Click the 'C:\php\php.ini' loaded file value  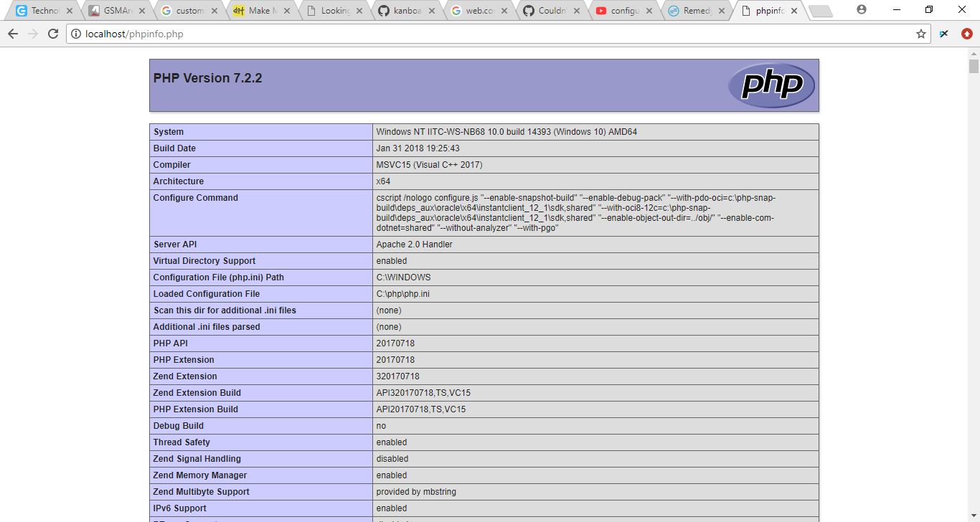[402, 294]
